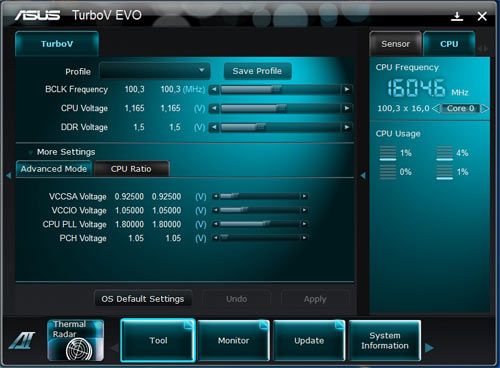Increase DDR Voltage with right arrow
The width and height of the screenshot is (500, 368).
(x=347, y=127)
